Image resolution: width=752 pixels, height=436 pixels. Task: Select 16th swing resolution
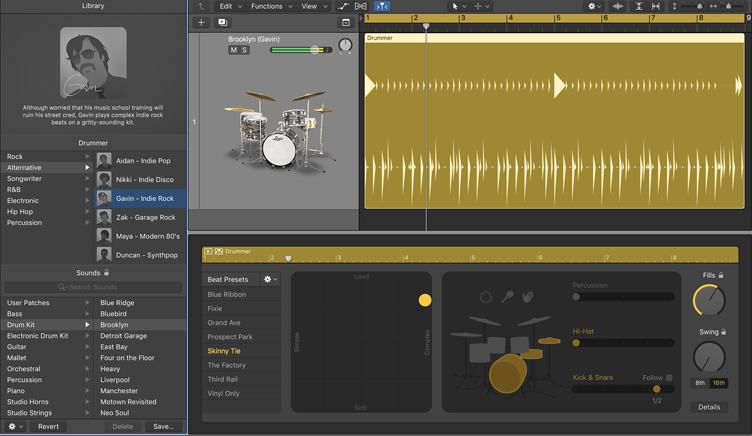click(719, 383)
